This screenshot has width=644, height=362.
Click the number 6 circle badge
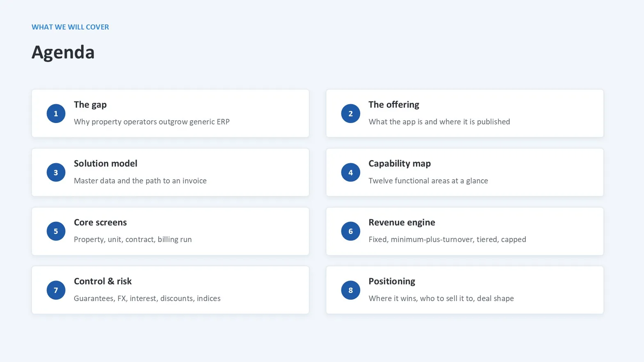[x=350, y=231]
